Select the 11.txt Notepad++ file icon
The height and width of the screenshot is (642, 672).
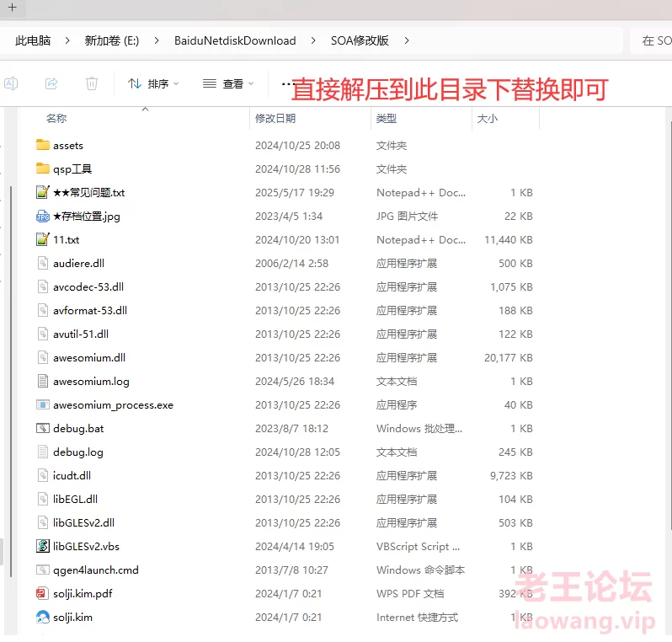click(42, 239)
